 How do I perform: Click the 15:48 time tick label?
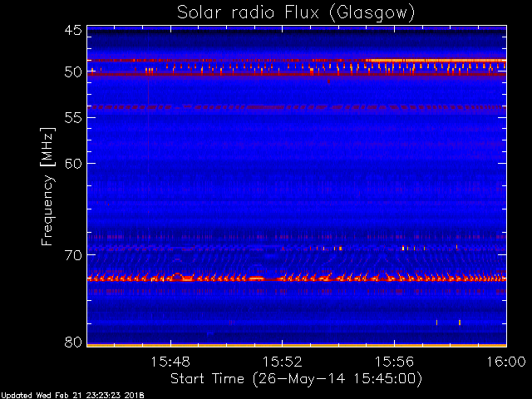tap(170, 362)
